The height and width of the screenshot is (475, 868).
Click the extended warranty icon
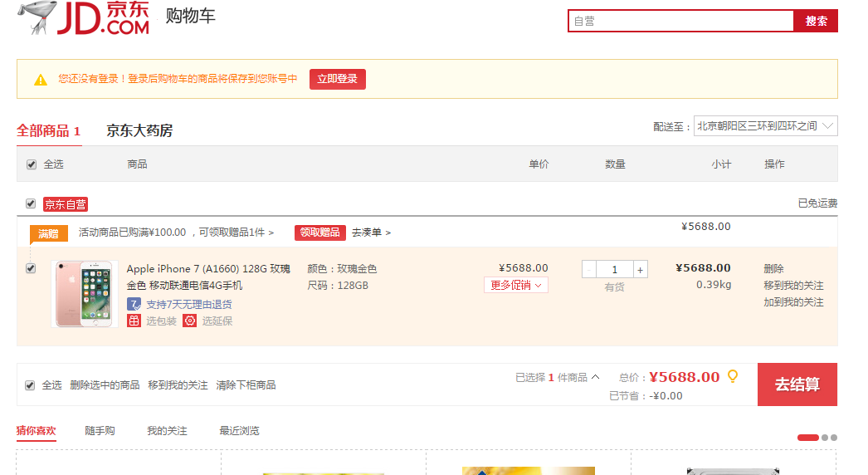tap(190, 321)
